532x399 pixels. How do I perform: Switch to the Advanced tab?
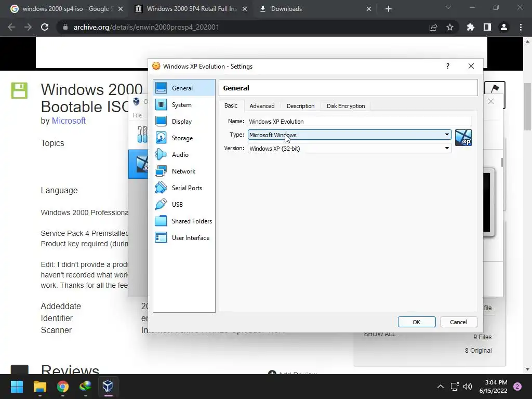[x=262, y=106]
